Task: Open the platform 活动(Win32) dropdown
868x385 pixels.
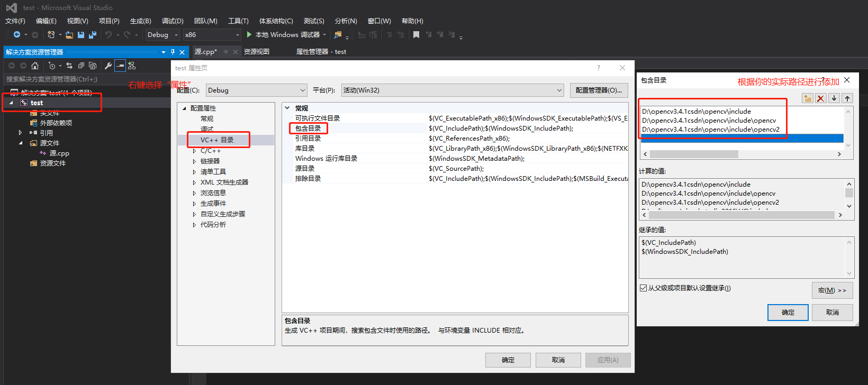Action: pyautogui.click(x=453, y=90)
